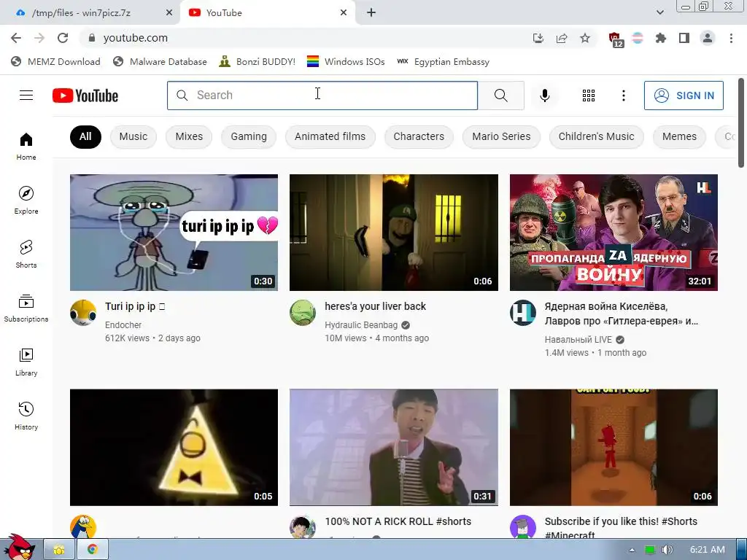Open the YouTube hamburger guide menu
This screenshot has width=747, height=560.
pyautogui.click(x=26, y=96)
